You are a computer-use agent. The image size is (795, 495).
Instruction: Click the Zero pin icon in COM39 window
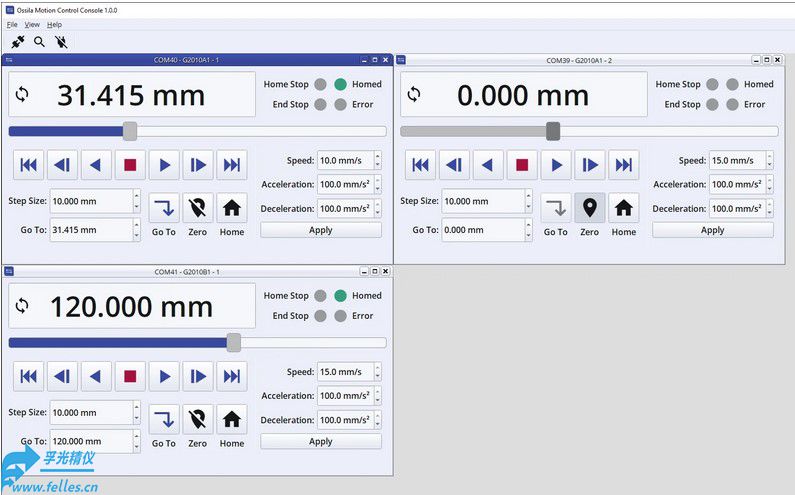[x=589, y=208]
